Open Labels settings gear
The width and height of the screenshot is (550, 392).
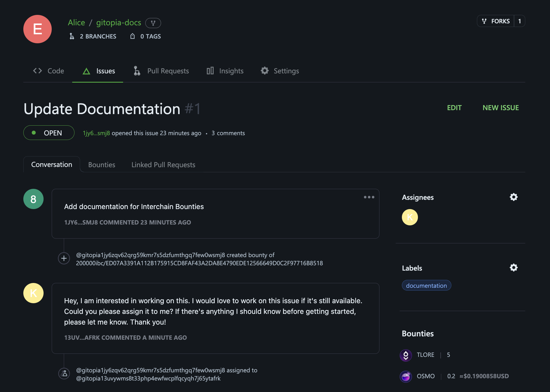tap(514, 268)
